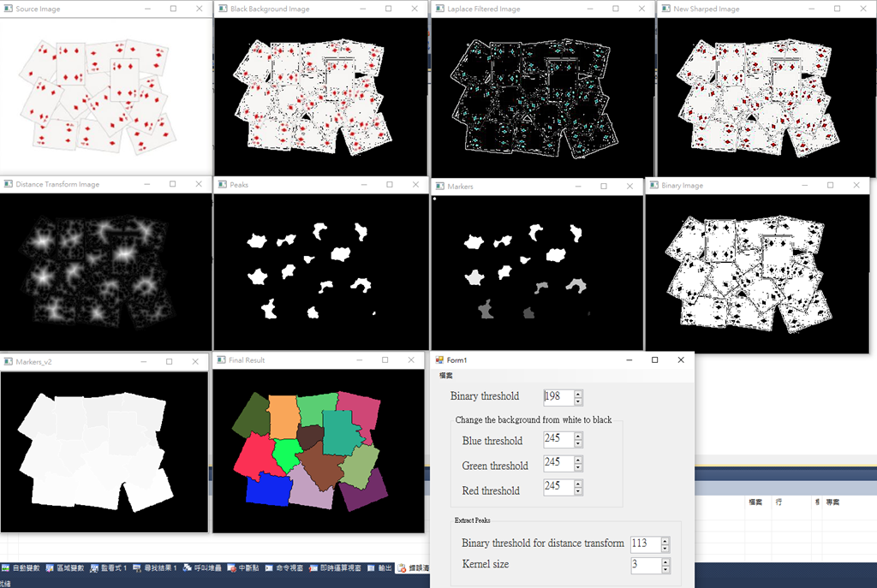Click the Source Image window icon

(x=8, y=9)
